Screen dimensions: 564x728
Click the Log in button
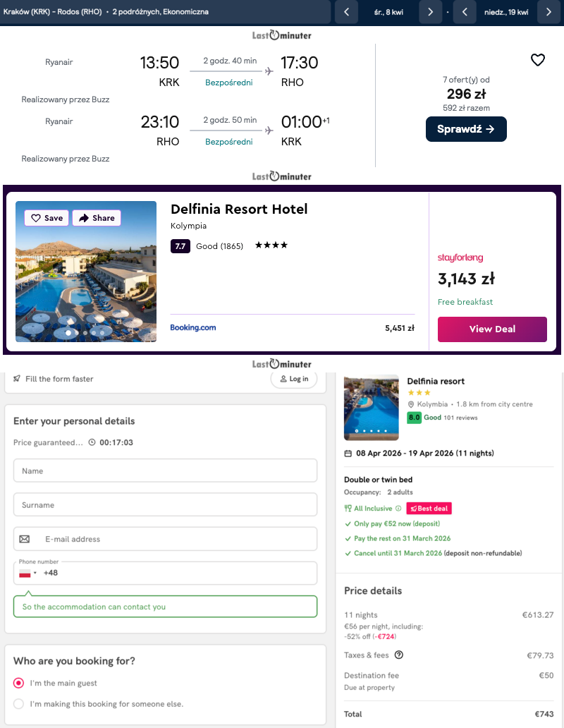click(294, 379)
